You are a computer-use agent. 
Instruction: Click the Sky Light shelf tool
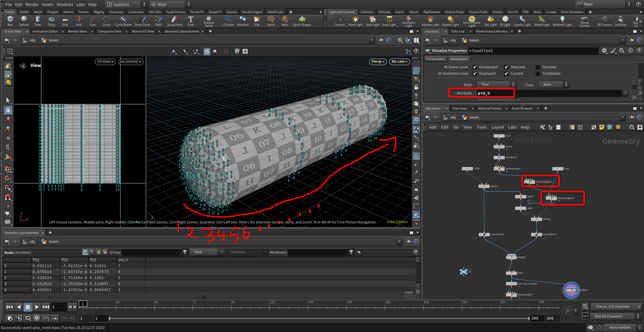pos(490,21)
